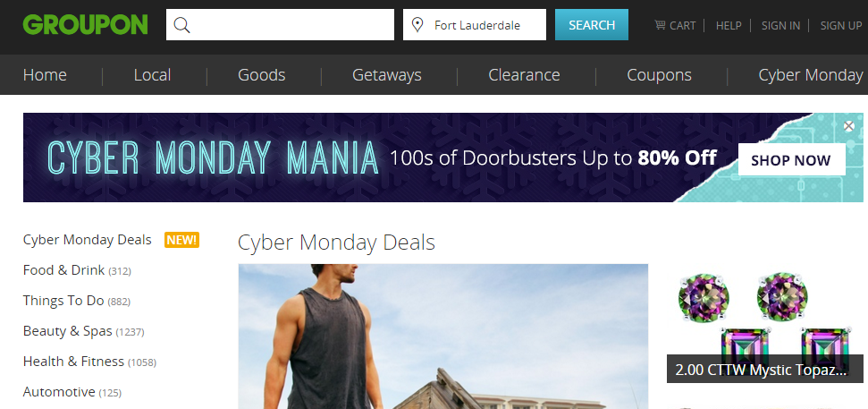Click SHOP NOW on the banner
Screen dimensions: 868x409
tap(792, 159)
